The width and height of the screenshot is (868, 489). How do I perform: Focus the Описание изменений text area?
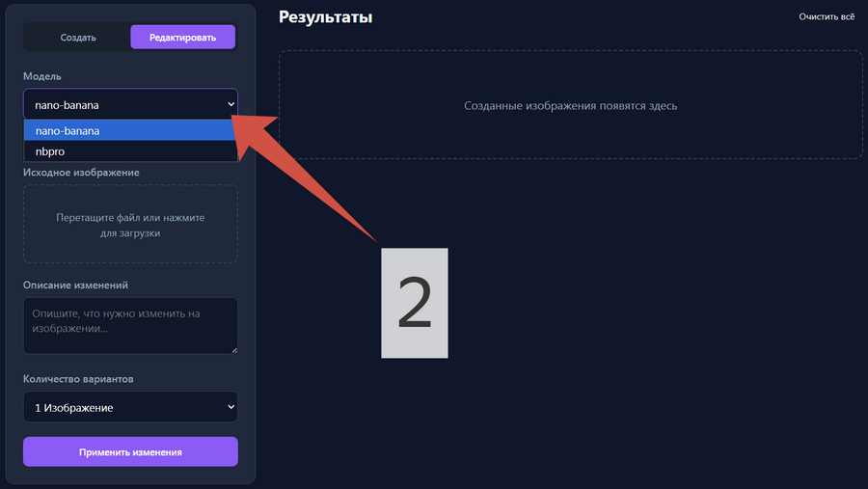pyautogui.click(x=130, y=325)
